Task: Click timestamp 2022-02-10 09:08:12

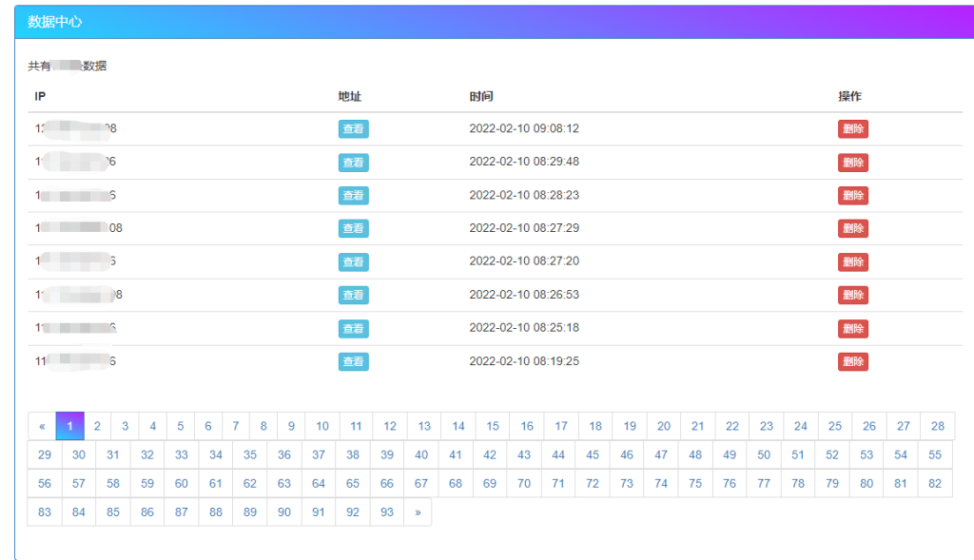Action: (524, 128)
